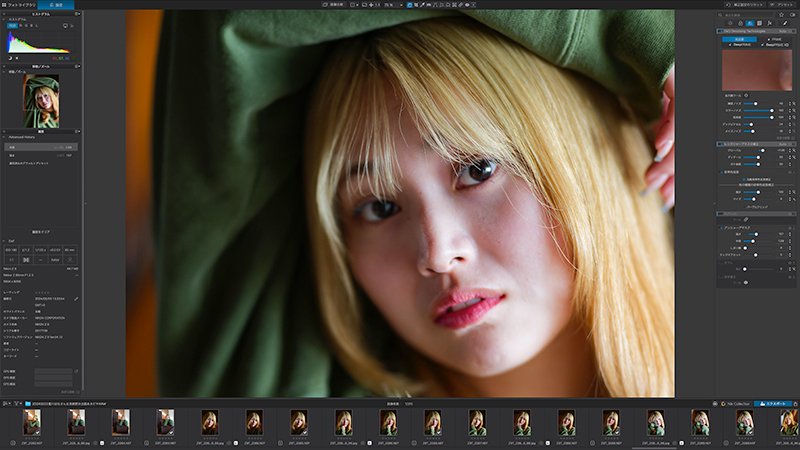Open the Color corrections droplet icon
Image resolution: width=800 pixels, height=450 pixels.
point(740,23)
